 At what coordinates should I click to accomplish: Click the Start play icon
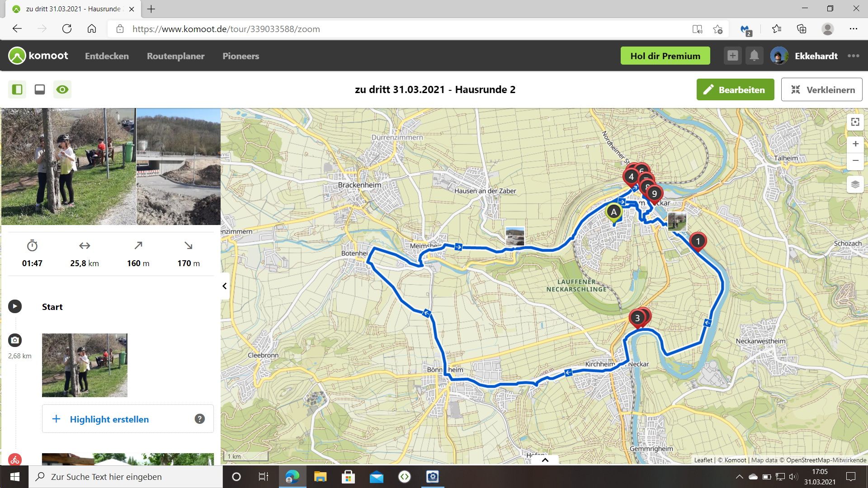click(x=15, y=306)
